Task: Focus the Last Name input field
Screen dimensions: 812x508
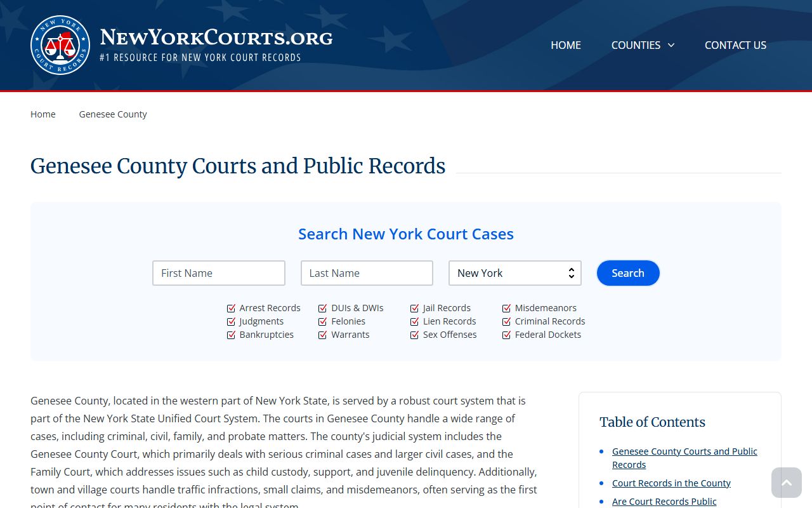Action: tap(367, 273)
